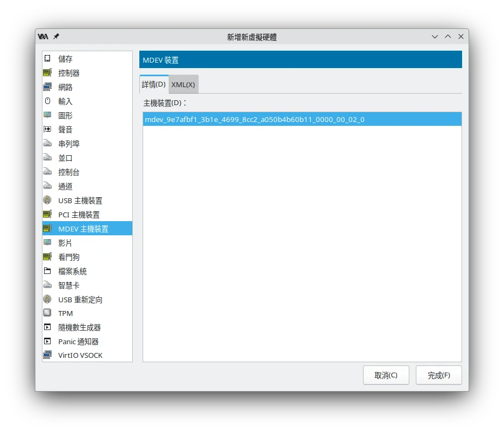Open the 串列埠 serial port icon
The height and width of the screenshot is (433, 504).
[x=47, y=143]
